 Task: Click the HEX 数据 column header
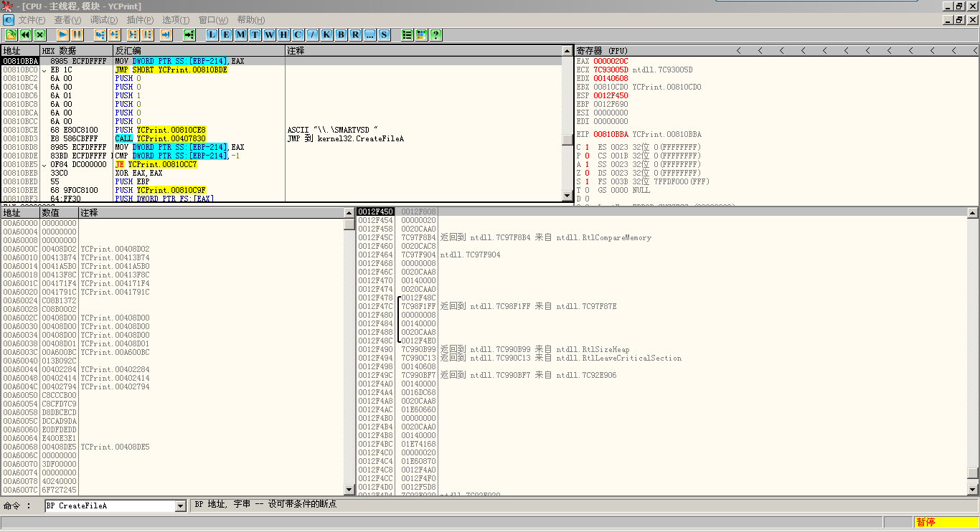(x=77, y=51)
